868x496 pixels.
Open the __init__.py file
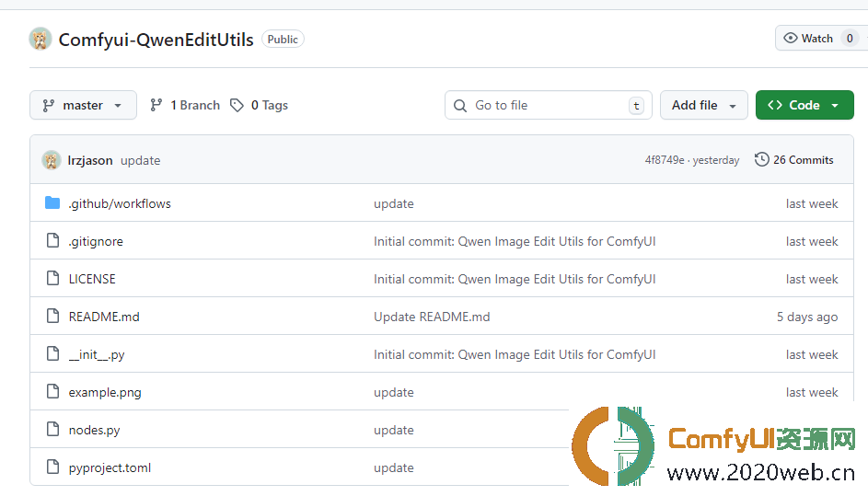[x=97, y=354]
